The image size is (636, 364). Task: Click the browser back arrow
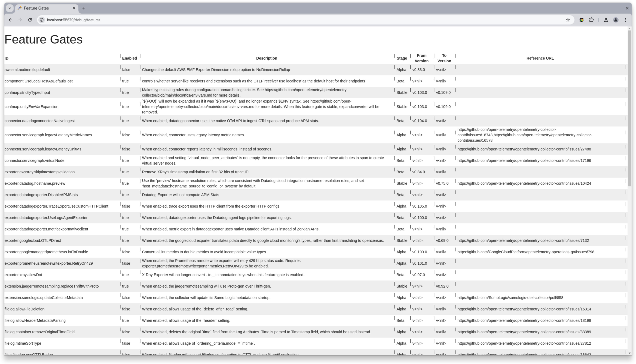tap(10, 20)
